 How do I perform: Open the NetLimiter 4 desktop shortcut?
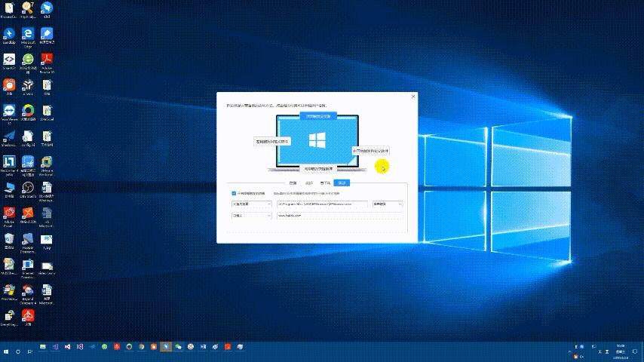9,165
